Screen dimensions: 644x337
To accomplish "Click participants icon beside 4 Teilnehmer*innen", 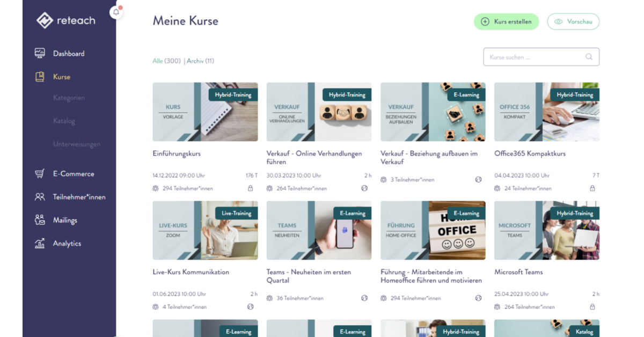I will point(156,307).
